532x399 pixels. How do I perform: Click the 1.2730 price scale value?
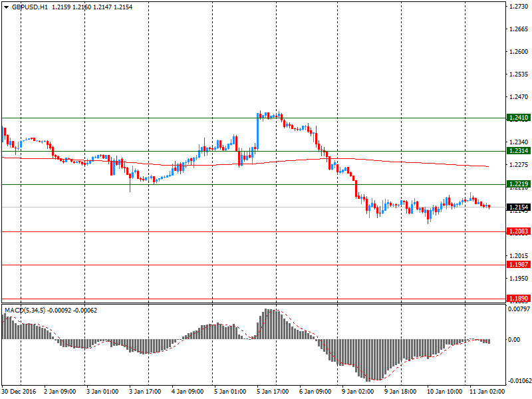519,7
